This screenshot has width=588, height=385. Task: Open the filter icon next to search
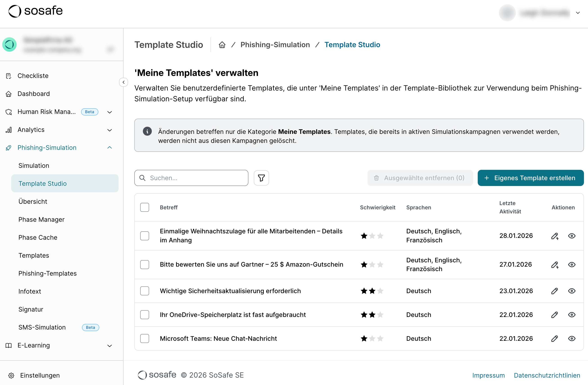pyautogui.click(x=261, y=178)
